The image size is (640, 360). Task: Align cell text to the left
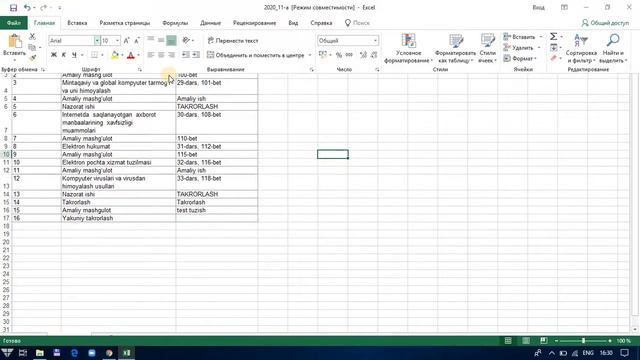tap(151, 55)
